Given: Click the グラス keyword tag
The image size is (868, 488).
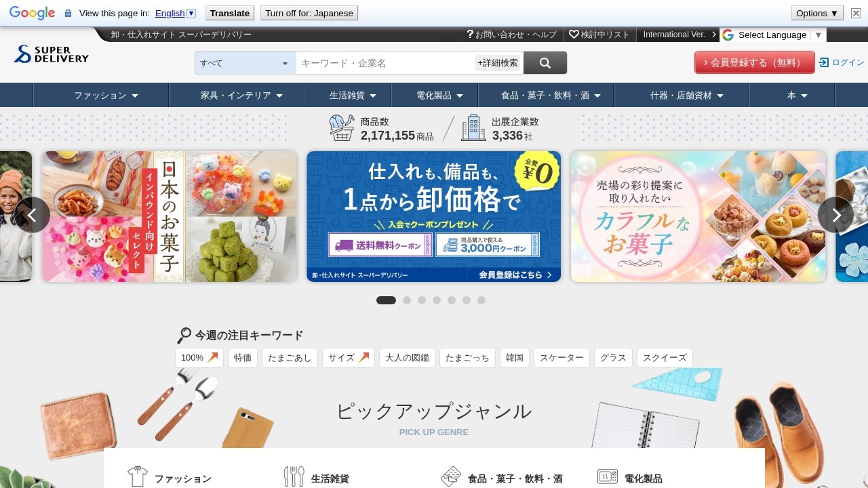Looking at the screenshot, I should [613, 358].
